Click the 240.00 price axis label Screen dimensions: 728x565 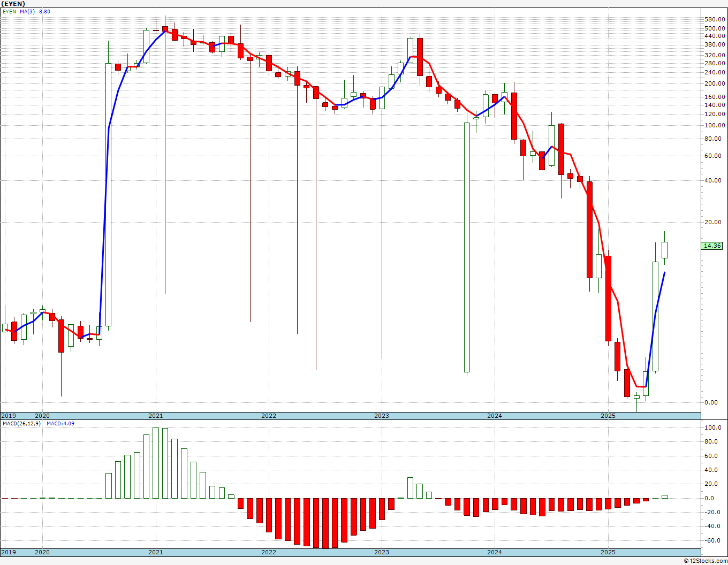click(x=715, y=73)
